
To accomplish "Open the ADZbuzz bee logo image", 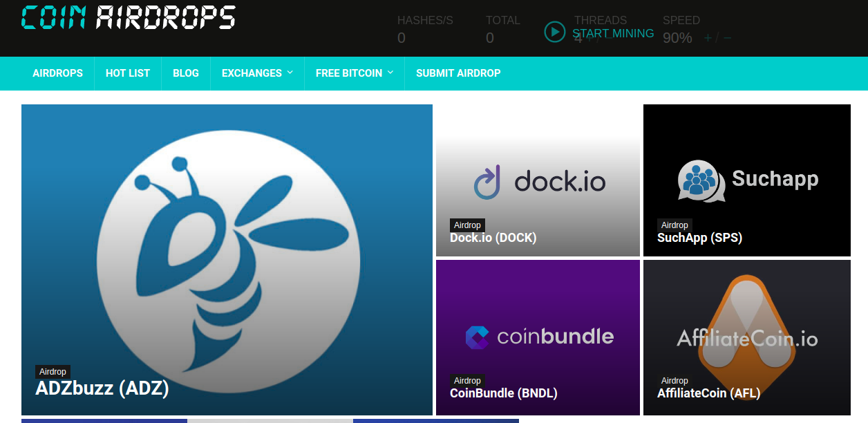I will pos(227,260).
